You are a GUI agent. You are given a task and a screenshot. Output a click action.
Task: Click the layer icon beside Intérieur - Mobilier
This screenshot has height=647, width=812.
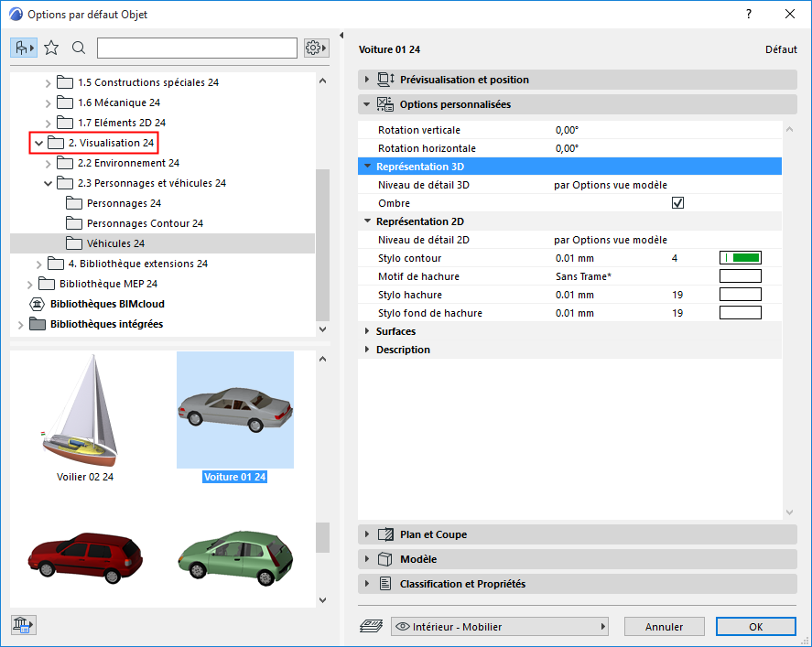(x=373, y=627)
